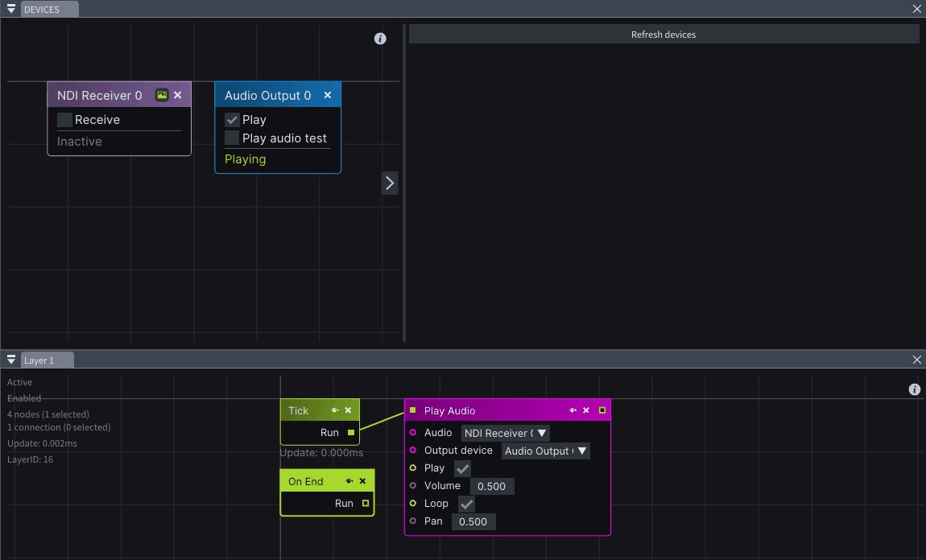
Task: Open the Audio source dropdown
Action: [506, 433]
